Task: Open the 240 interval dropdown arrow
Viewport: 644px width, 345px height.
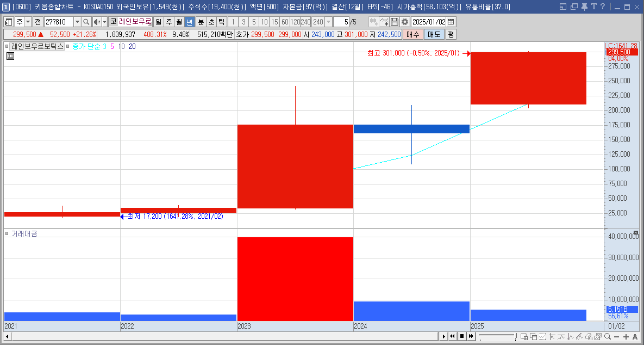Action: point(328,22)
